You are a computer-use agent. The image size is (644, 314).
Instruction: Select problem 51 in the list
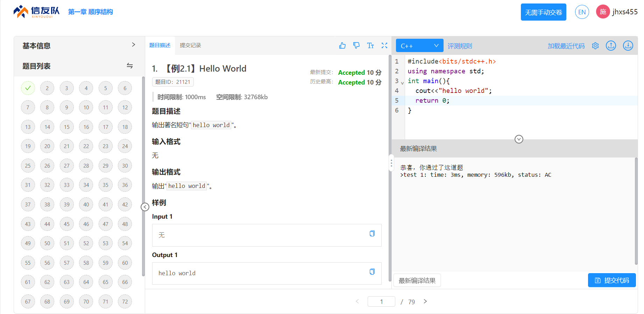coord(67,243)
